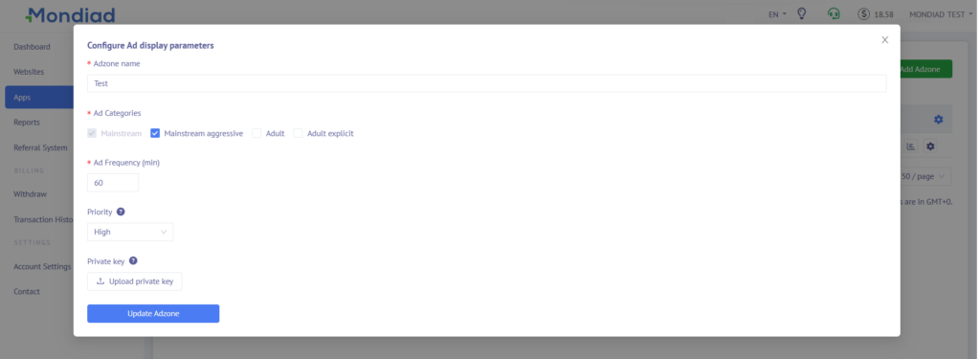Click the Adzone name field
The width and height of the screenshot is (980, 359).
click(x=487, y=83)
